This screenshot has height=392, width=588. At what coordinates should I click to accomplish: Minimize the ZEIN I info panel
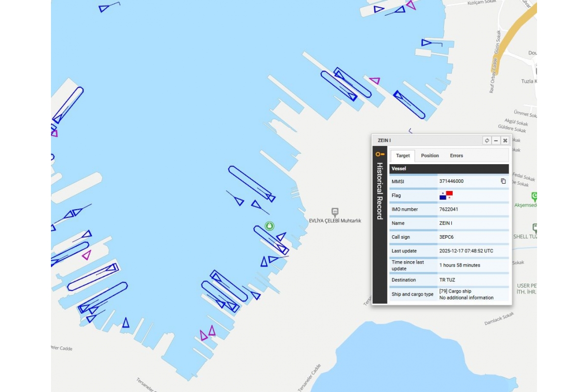pos(496,141)
